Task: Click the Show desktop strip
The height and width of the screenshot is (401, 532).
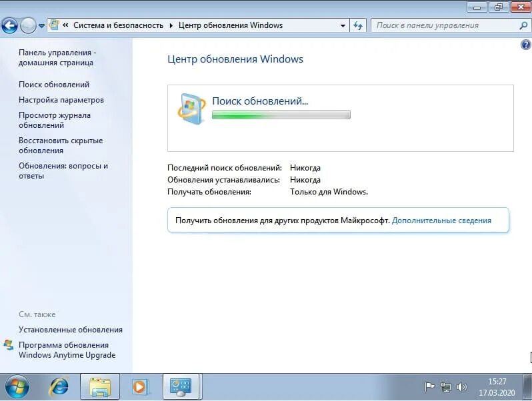Action: click(x=527, y=387)
